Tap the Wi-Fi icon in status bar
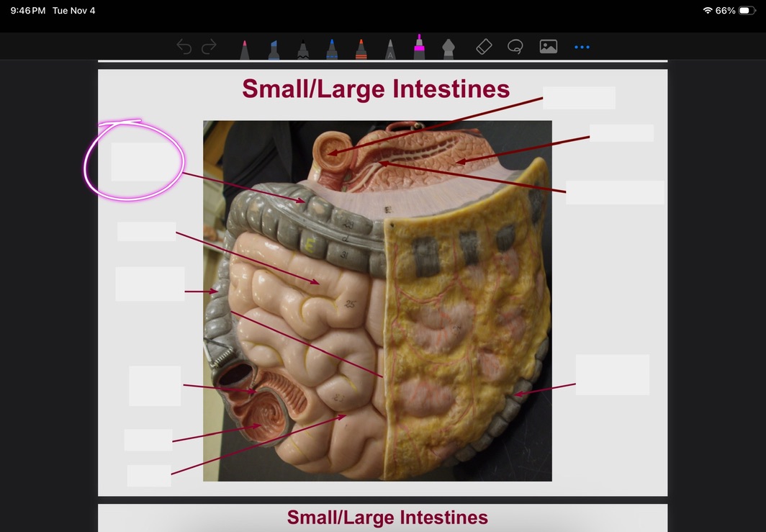 [x=707, y=11]
